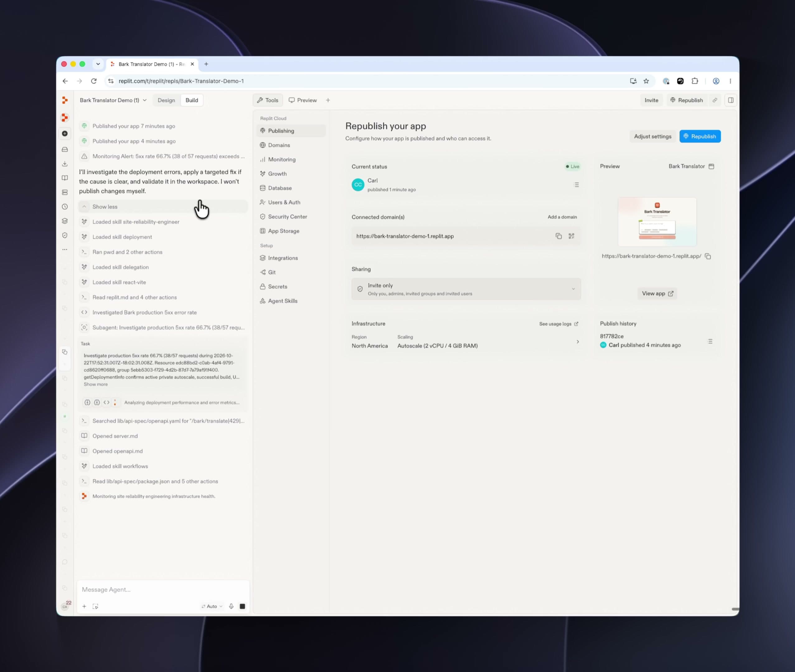
Task: Click the Invite button
Action: [651, 100]
